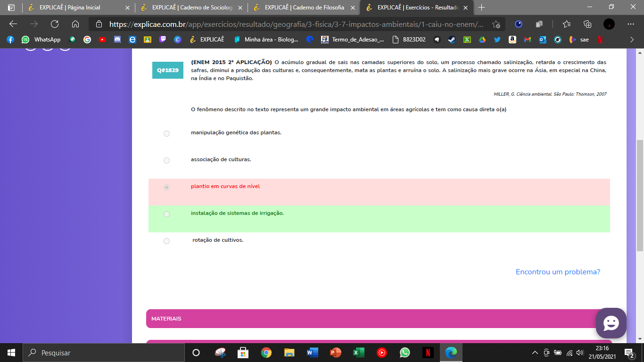The width and height of the screenshot is (644, 362).
Task: Open Minha área - Biolog... bookmark
Action: tap(266, 40)
